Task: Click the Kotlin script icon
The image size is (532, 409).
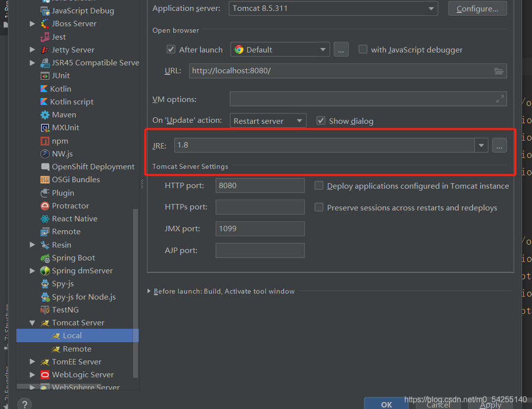Action: pyautogui.click(x=44, y=102)
